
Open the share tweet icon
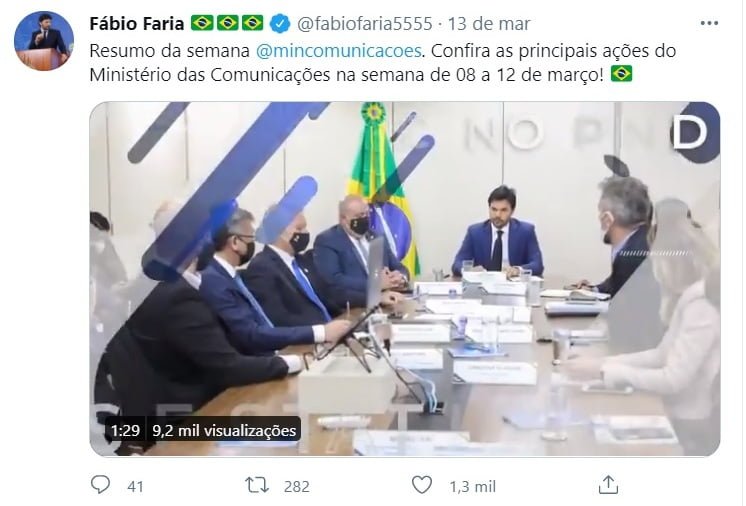click(x=608, y=485)
